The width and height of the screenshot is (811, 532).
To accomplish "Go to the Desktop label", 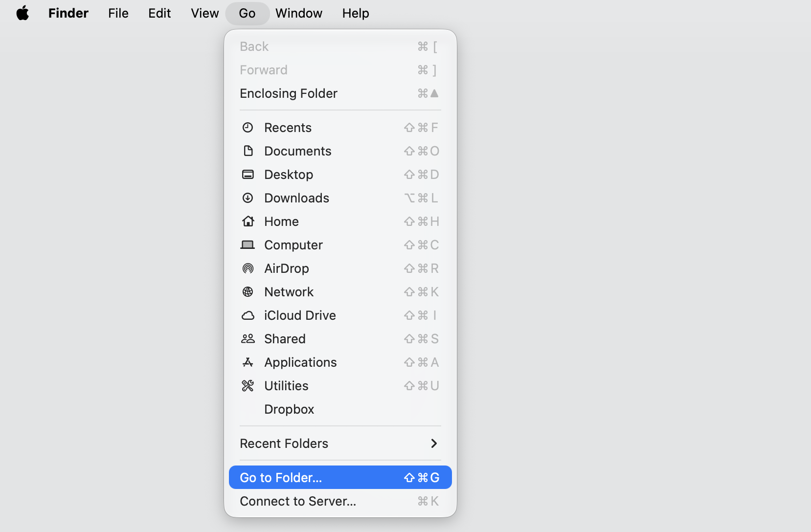I will [x=289, y=175].
